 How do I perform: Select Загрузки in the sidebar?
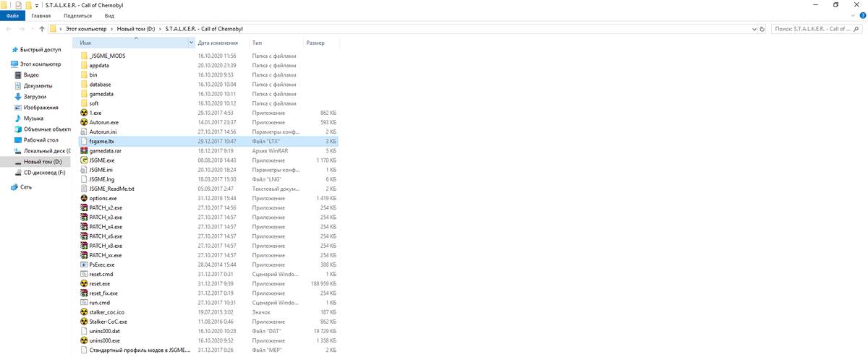point(35,96)
